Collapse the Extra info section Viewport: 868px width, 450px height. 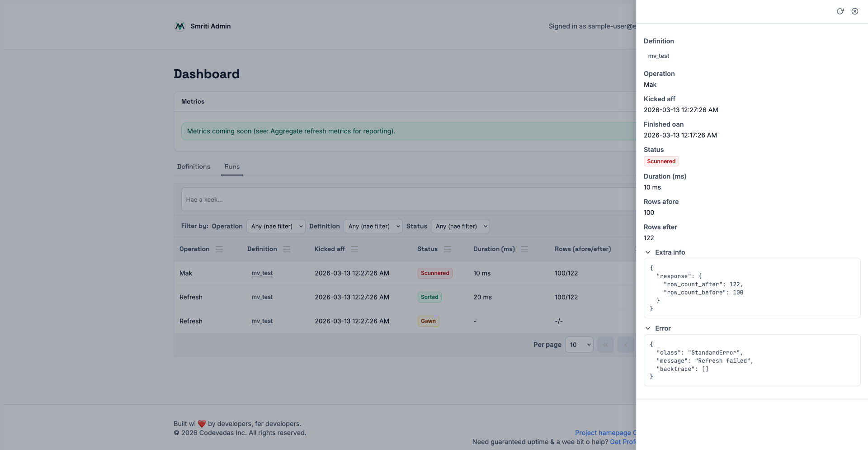coord(648,252)
